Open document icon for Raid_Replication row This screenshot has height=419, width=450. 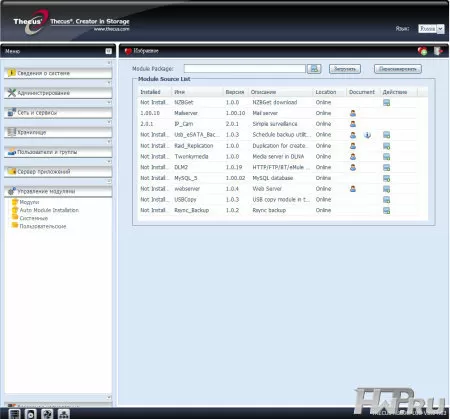pyautogui.click(x=353, y=146)
